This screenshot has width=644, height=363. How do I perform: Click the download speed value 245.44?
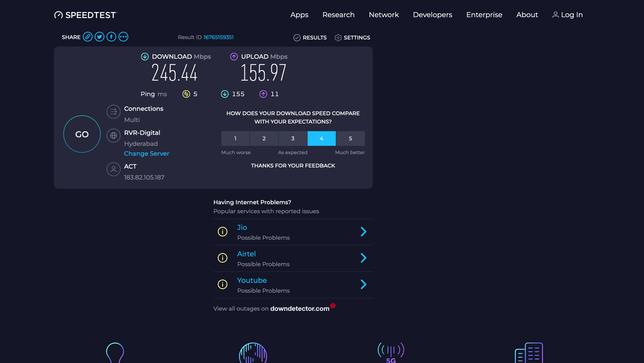[175, 73]
